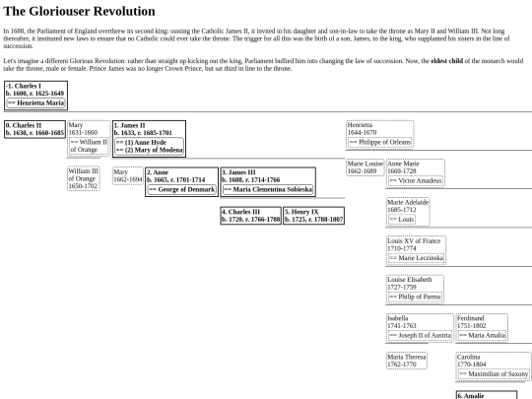Click the entry Ferdinand 1751-1802

pos(482,327)
